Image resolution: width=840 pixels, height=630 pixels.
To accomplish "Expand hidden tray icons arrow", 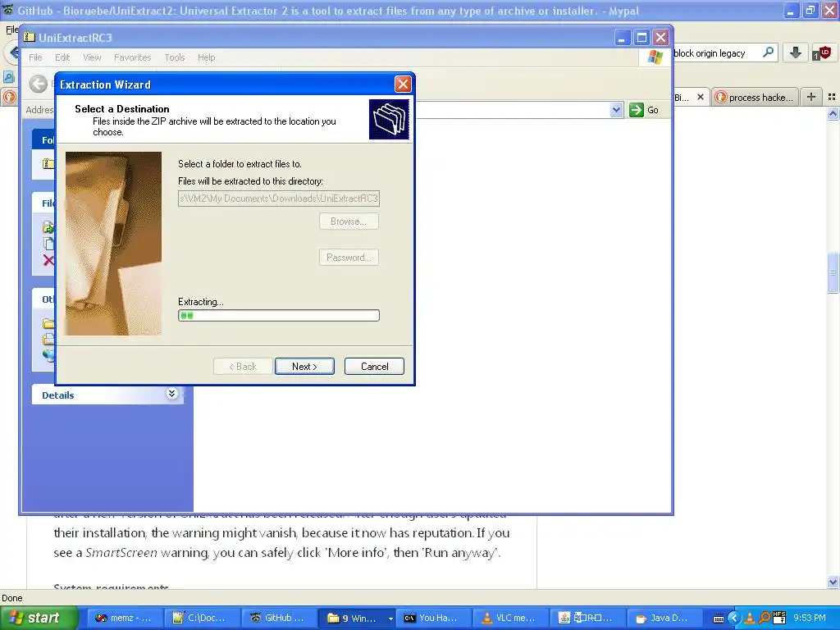I will [x=734, y=619].
